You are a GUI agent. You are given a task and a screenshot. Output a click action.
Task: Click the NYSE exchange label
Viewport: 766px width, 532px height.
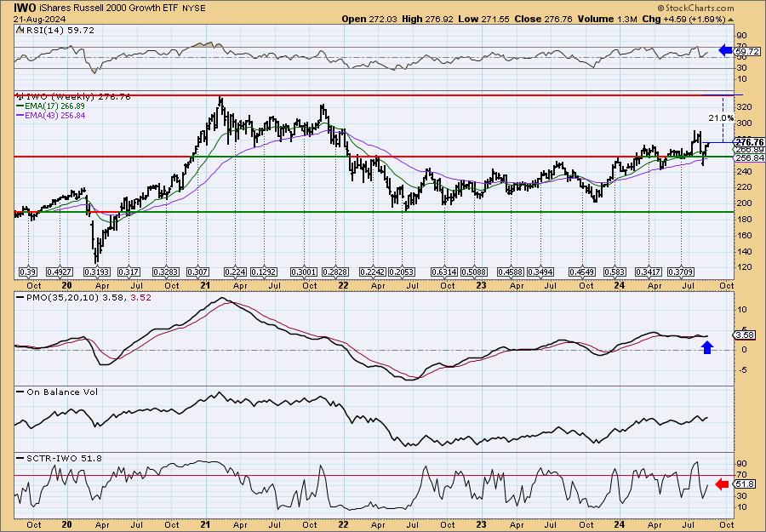click(x=194, y=9)
